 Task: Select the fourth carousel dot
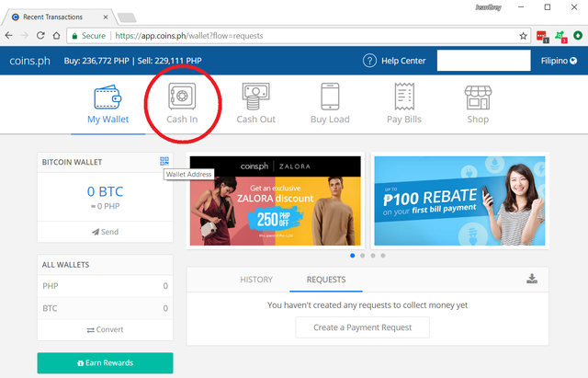coord(383,256)
